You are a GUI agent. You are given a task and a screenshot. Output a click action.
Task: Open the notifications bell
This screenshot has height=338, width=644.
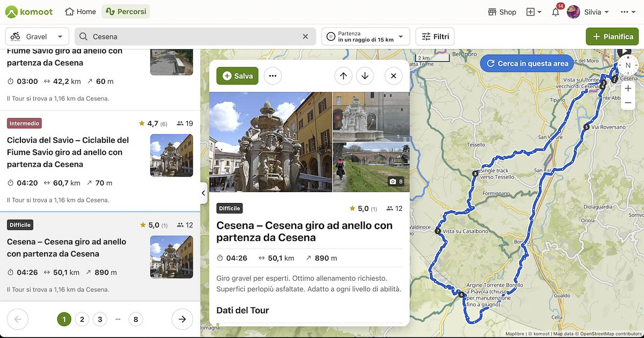click(x=555, y=12)
